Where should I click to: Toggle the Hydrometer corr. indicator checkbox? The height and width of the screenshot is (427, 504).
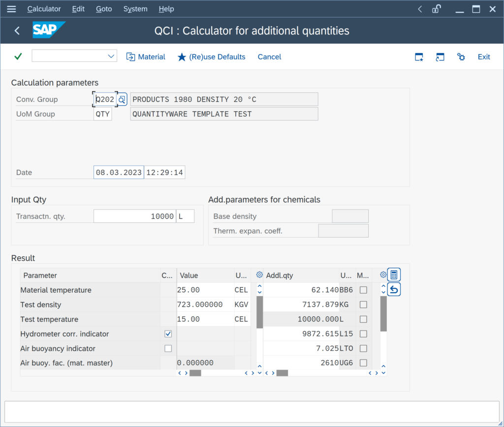coord(168,334)
